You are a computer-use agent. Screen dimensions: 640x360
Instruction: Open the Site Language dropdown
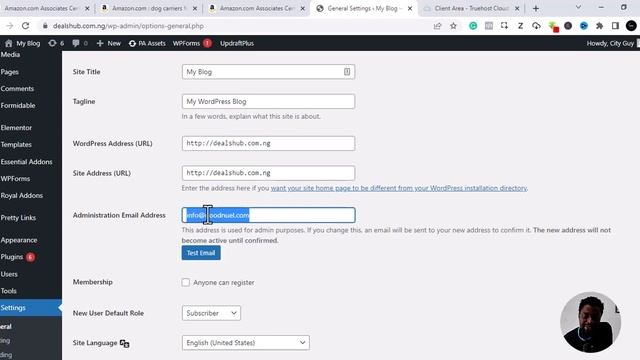coord(245,343)
